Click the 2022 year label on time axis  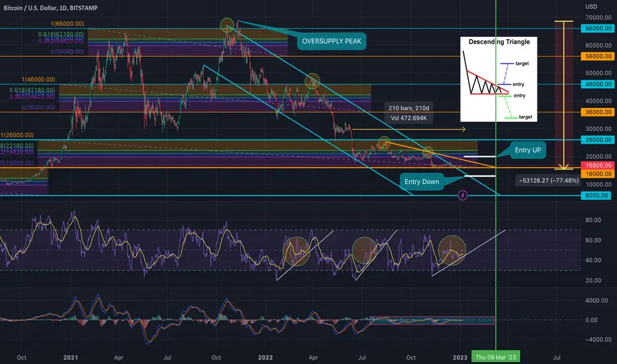tap(265, 357)
